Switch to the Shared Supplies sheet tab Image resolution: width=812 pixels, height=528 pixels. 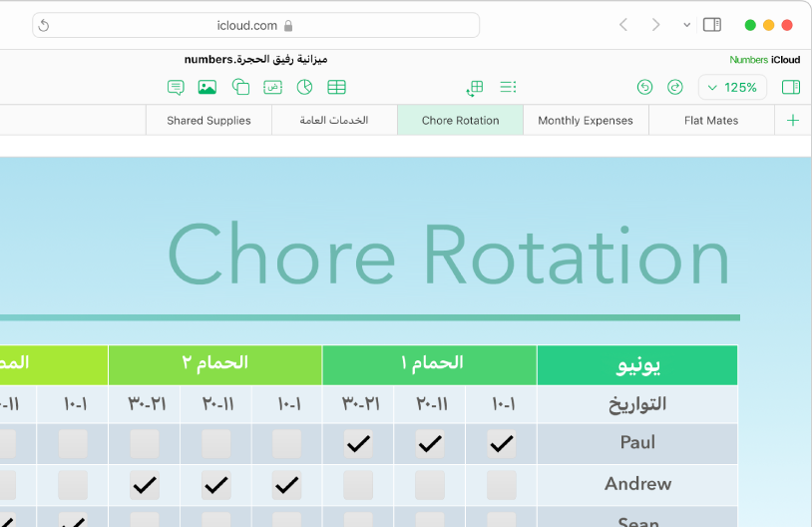(208, 120)
